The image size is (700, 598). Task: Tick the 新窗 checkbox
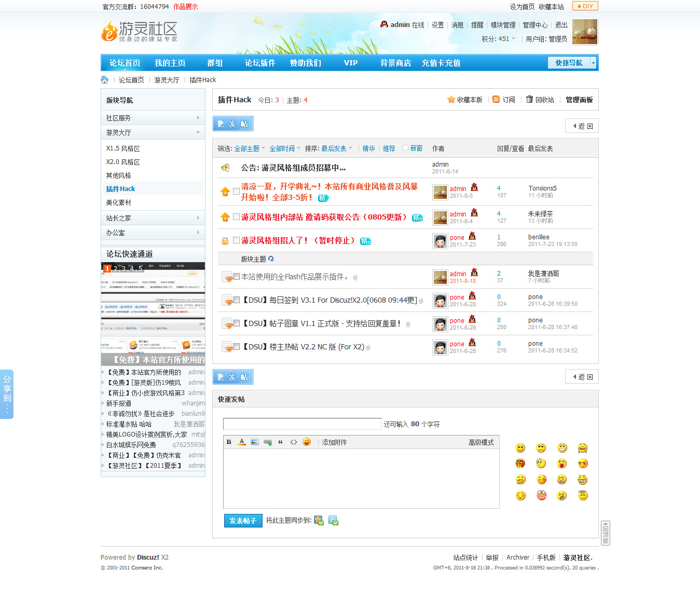click(x=406, y=147)
